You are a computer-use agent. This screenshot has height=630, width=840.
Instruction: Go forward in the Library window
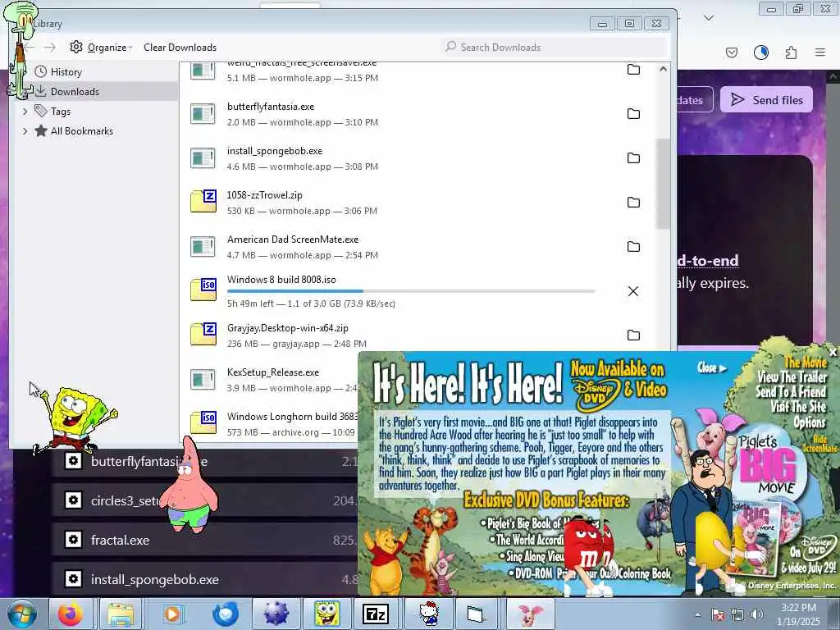click(50, 48)
